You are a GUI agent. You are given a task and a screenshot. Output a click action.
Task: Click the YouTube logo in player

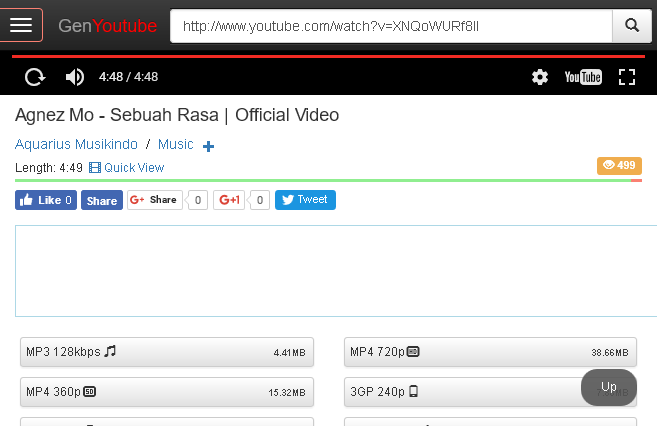coord(583,77)
